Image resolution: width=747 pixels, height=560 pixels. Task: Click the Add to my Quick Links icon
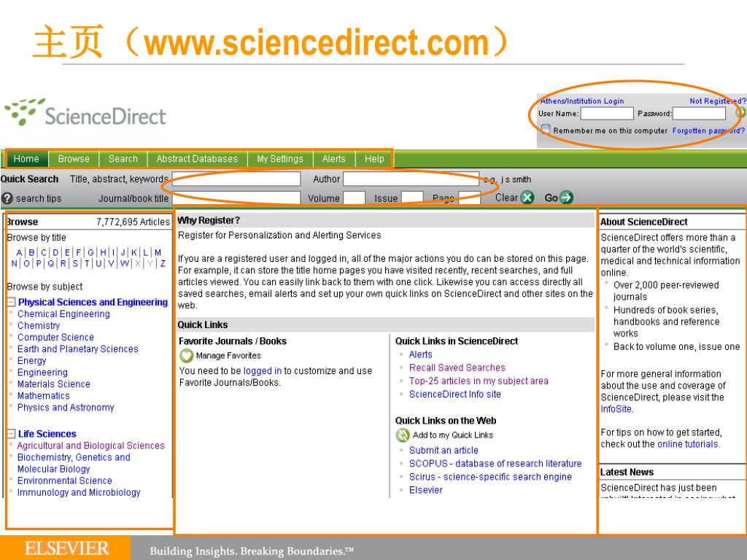click(403, 435)
